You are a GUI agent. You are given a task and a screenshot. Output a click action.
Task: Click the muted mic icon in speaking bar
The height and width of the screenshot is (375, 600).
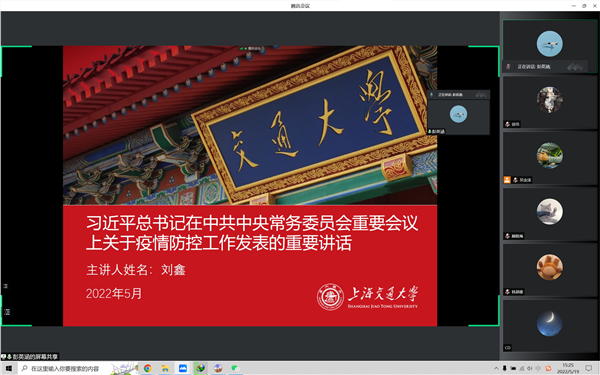[508, 67]
